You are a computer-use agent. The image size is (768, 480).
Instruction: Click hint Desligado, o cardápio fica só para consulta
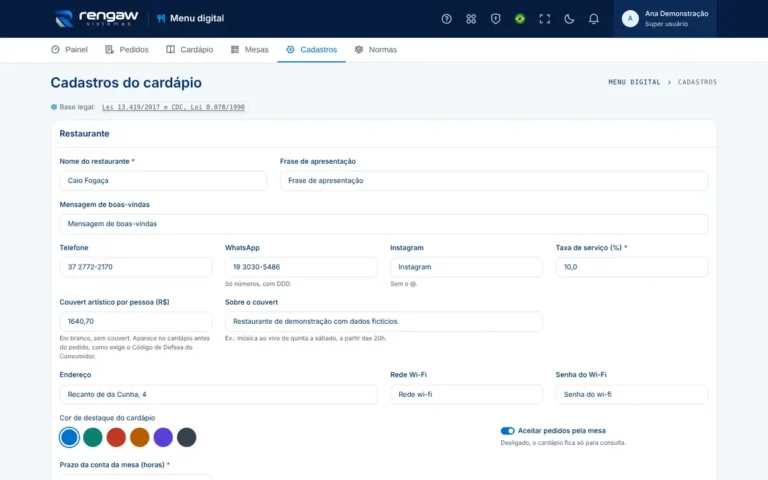563,443
